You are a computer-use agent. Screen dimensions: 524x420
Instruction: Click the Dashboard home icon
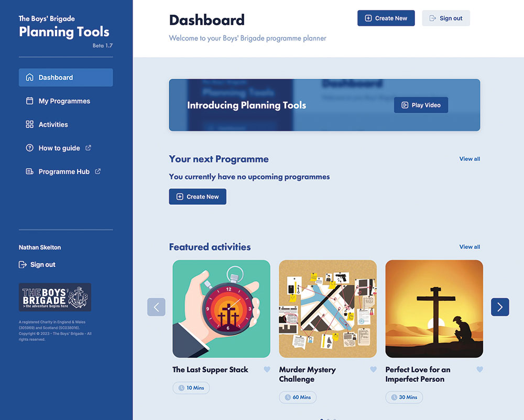coord(30,77)
